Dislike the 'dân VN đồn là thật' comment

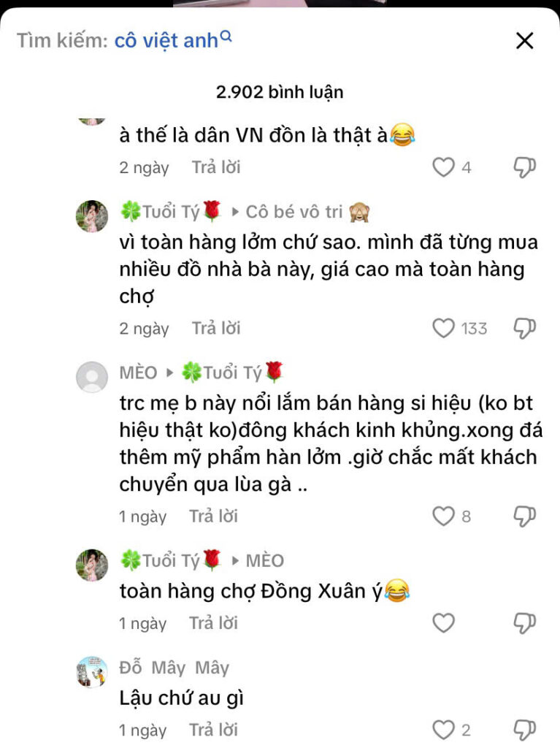coord(524,168)
